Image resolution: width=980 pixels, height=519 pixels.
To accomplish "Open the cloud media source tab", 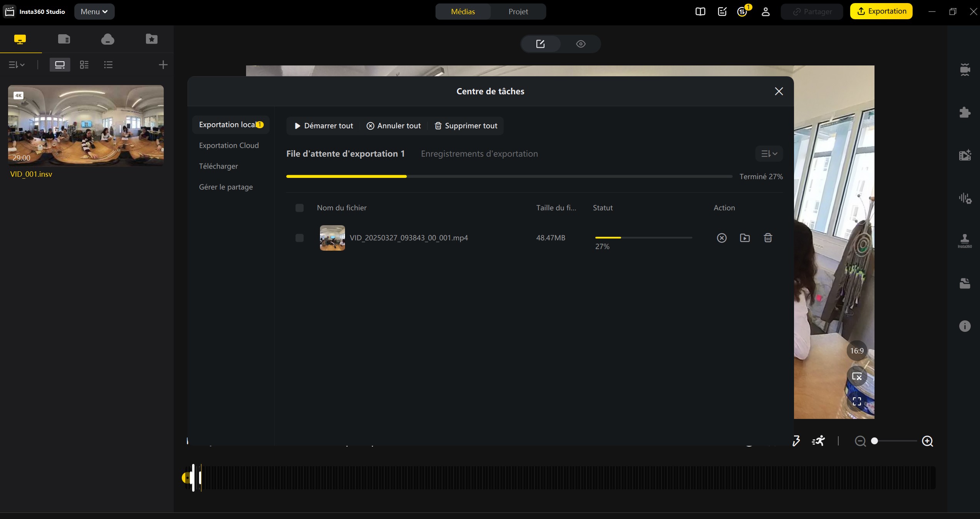I will [107, 39].
